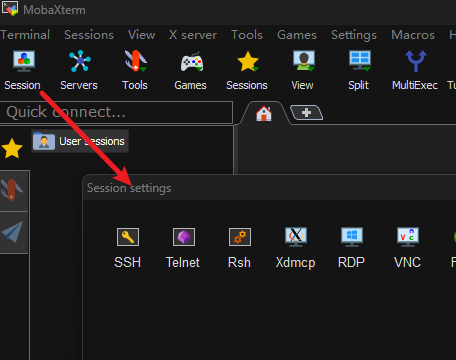Open the Split toolbar icon
The image size is (456, 360).
[x=359, y=70]
